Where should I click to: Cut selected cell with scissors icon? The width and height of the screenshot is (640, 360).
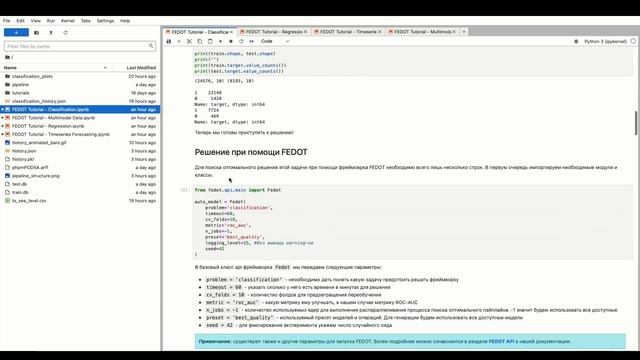[x=189, y=41]
